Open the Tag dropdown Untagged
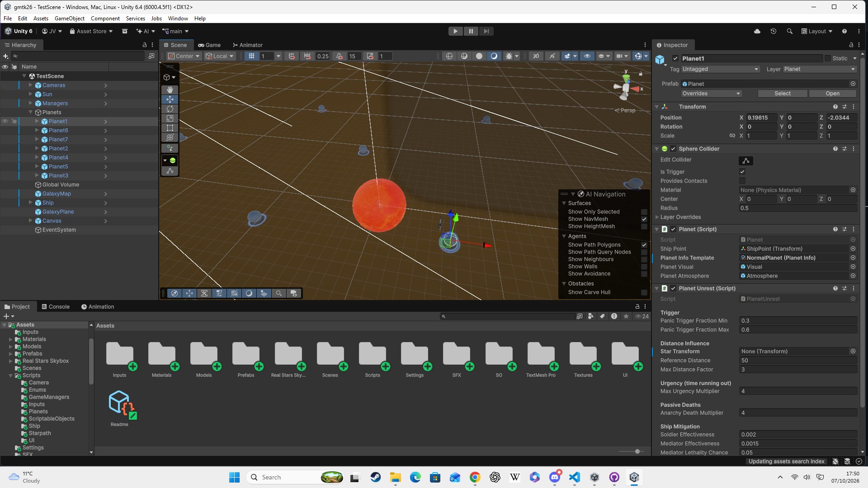The width and height of the screenshot is (868, 488). point(720,69)
